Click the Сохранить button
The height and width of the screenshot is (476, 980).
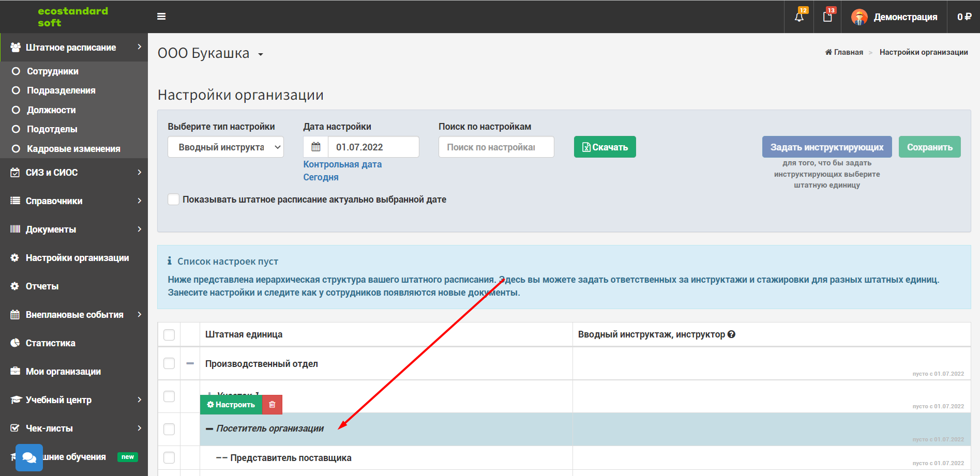929,147
